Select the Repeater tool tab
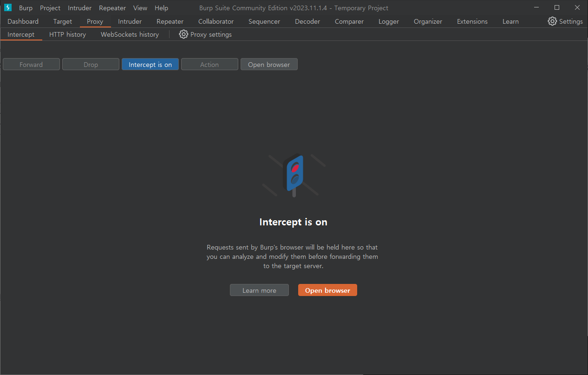The height and width of the screenshot is (375, 588). click(170, 21)
